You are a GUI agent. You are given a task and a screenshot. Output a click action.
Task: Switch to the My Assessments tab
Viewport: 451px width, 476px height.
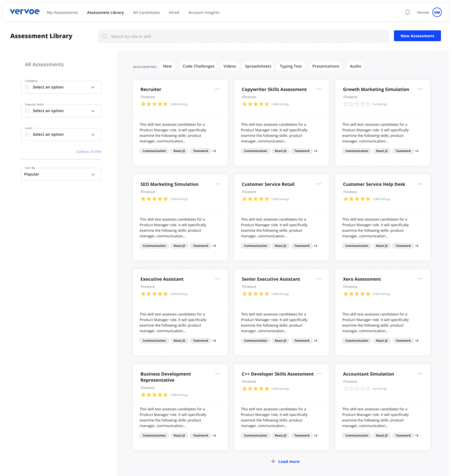[x=62, y=13]
